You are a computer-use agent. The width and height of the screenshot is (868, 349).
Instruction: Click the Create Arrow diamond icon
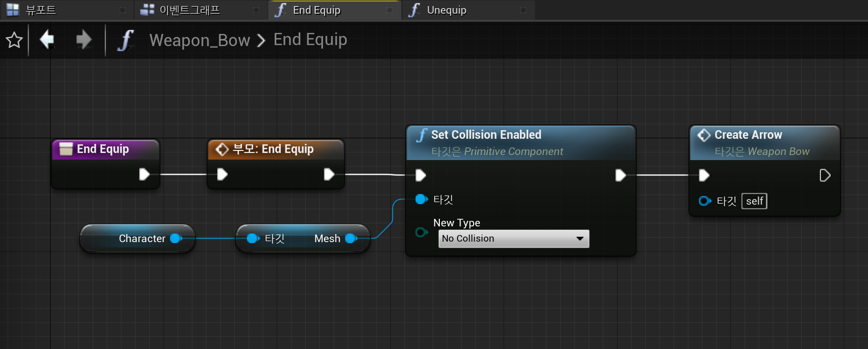[704, 135]
